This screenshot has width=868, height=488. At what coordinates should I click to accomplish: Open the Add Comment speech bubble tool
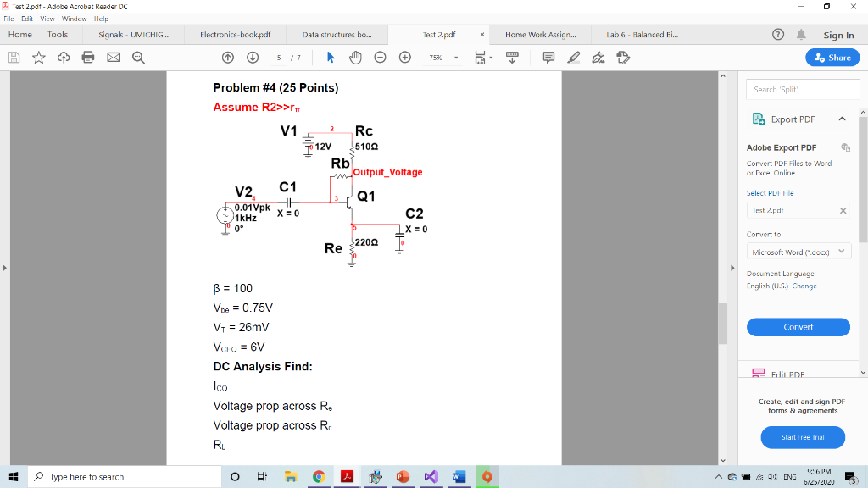click(548, 57)
